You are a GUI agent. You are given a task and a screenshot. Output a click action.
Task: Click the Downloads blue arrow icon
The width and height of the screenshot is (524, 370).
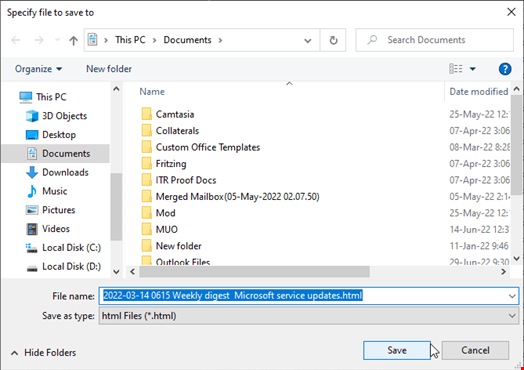point(32,172)
